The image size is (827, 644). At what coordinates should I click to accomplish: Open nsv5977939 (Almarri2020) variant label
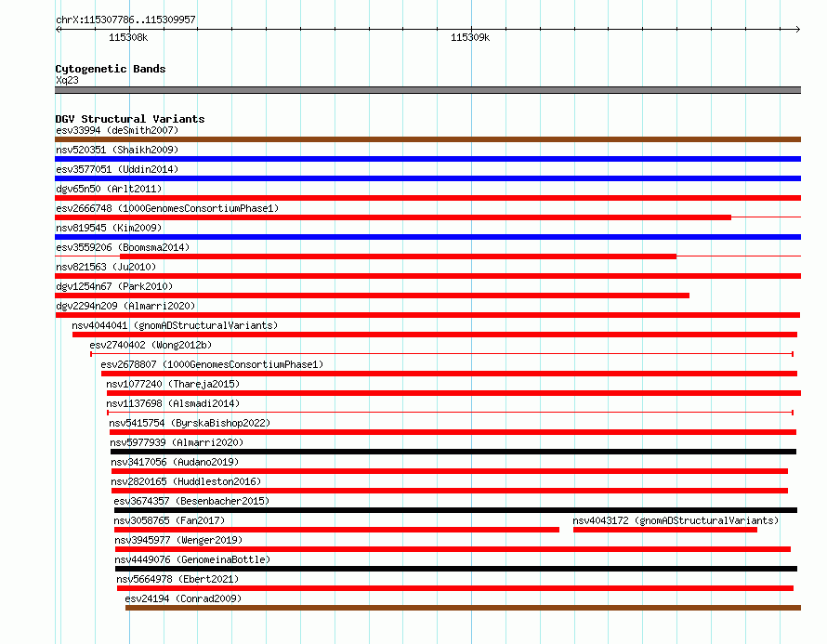177,442
